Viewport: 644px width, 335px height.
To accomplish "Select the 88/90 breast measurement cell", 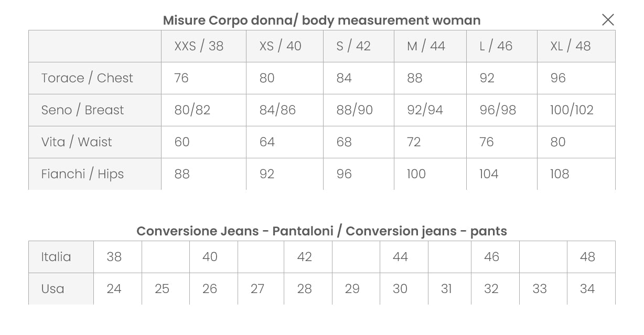I will pyautogui.click(x=355, y=110).
